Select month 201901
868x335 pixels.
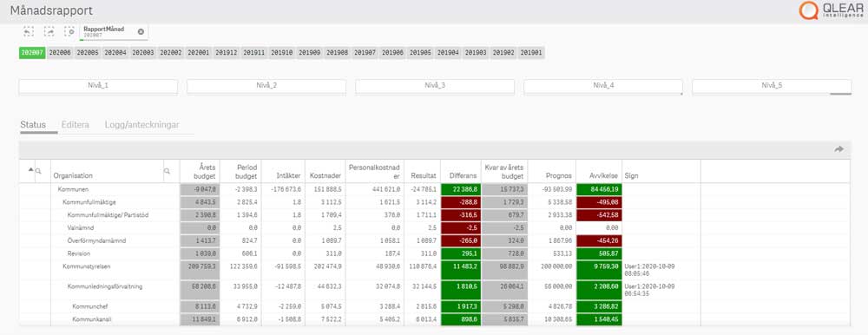click(x=531, y=53)
